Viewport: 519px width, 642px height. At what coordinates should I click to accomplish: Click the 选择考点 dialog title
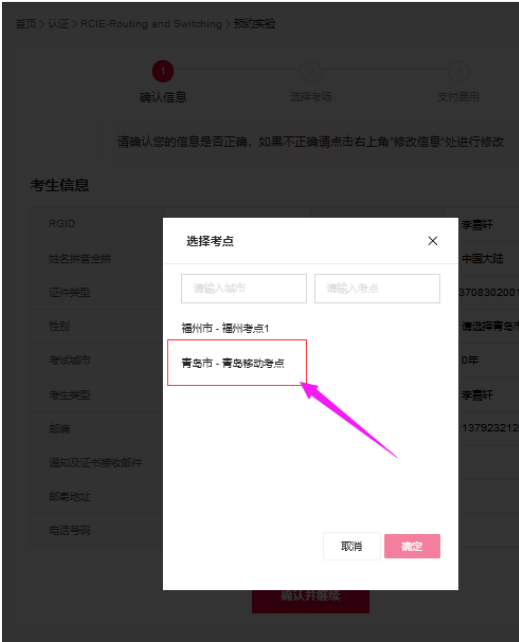pos(210,241)
